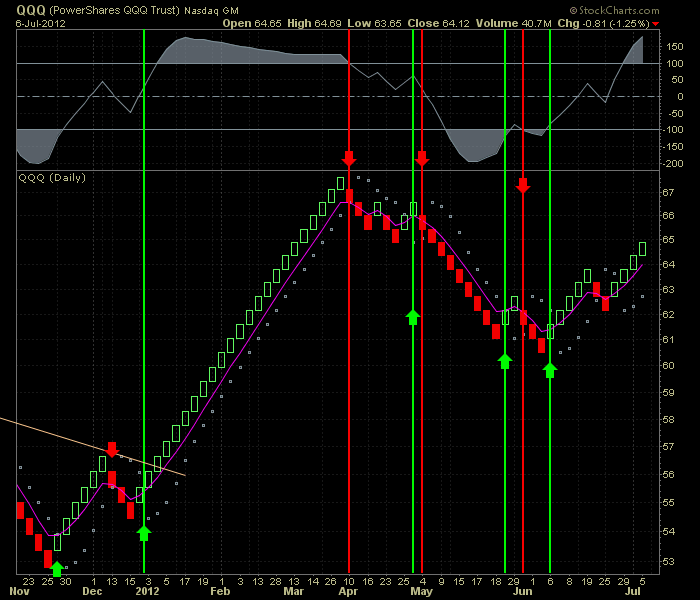Select the 6-Jul-2012 date label
Screen dimensions: 700x600
coord(41,24)
